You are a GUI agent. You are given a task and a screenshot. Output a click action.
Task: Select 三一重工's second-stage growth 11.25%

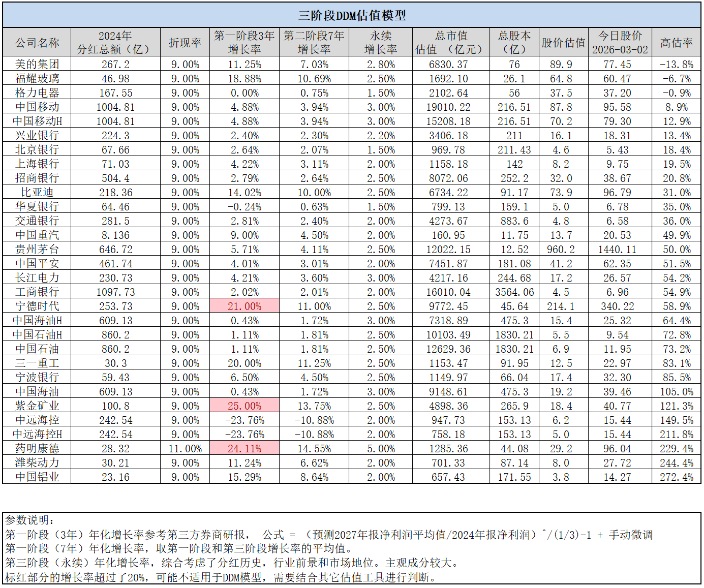pos(314,363)
